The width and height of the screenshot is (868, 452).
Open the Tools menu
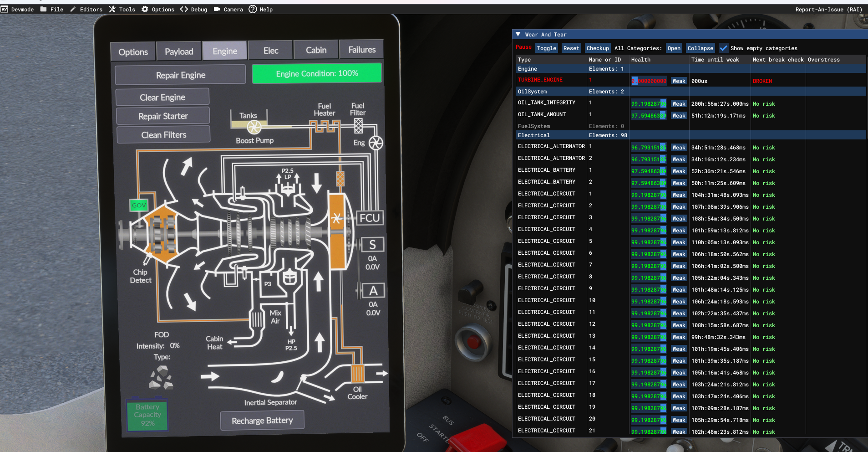click(122, 9)
